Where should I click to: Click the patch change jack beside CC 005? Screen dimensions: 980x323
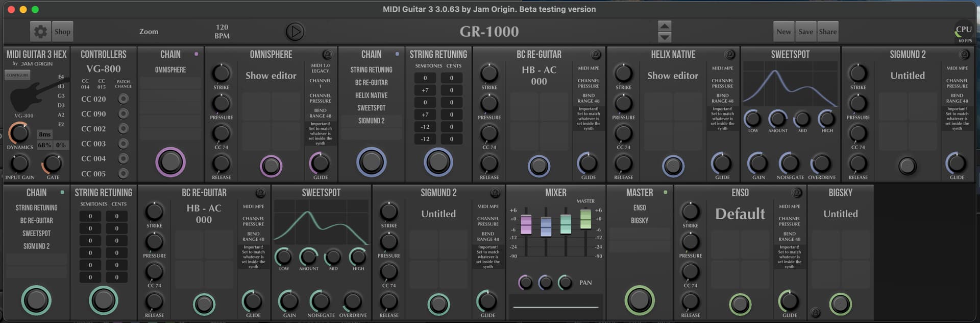click(x=123, y=174)
